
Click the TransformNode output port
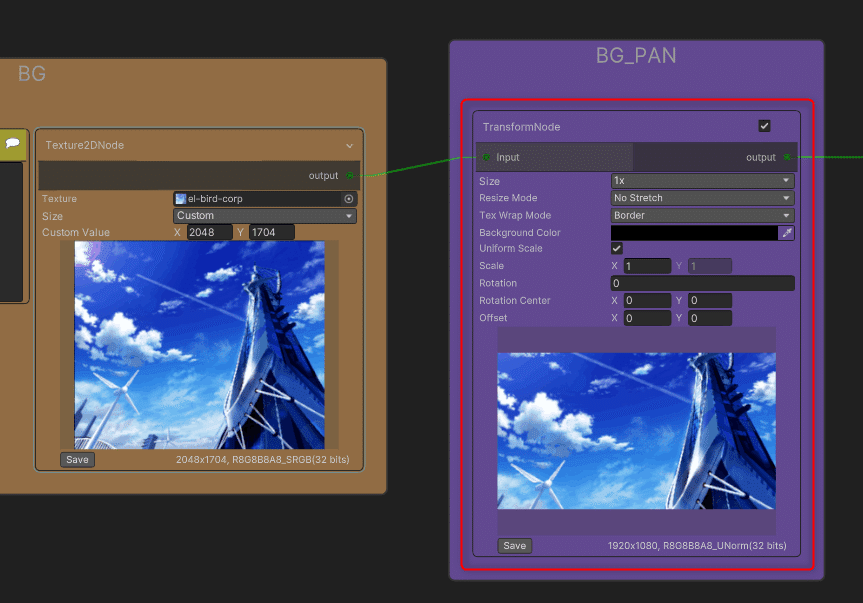[x=787, y=157]
